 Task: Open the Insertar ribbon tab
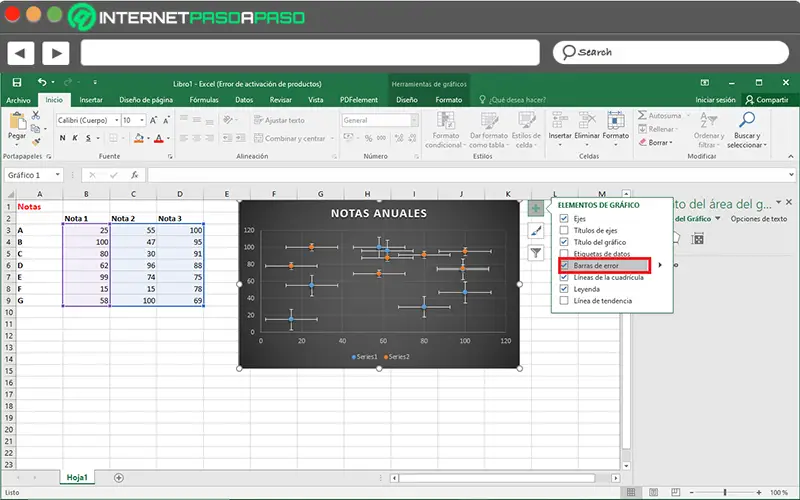tap(91, 100)
